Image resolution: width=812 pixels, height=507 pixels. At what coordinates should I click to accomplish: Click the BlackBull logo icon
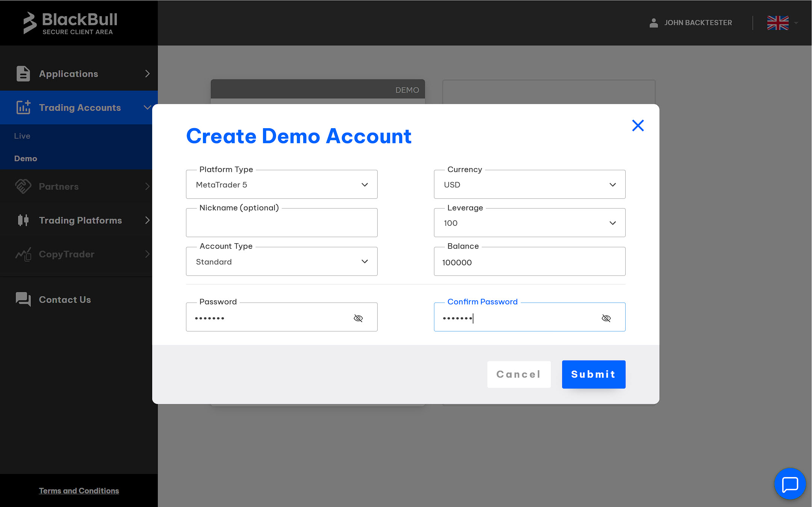coord(30,23)
